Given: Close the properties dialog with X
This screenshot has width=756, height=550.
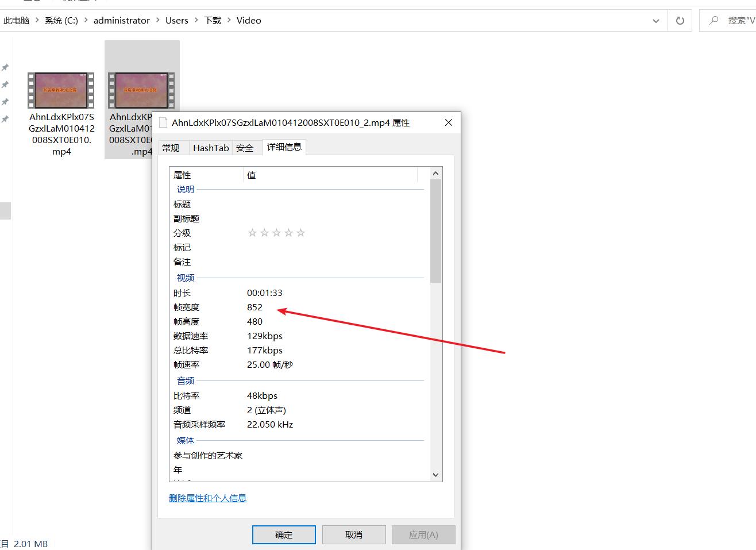Looking at the screenshot, I should point(449,122).
